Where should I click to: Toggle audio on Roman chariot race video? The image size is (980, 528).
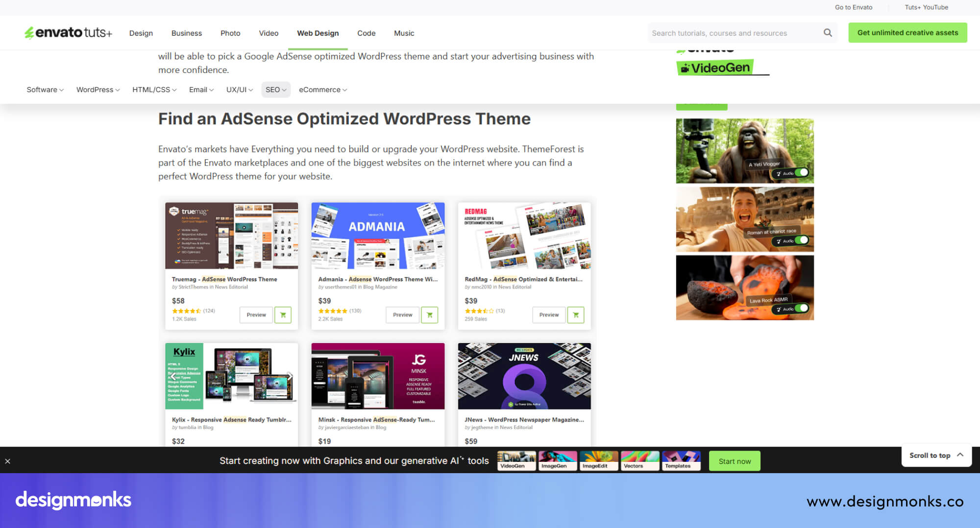point(802,240)
